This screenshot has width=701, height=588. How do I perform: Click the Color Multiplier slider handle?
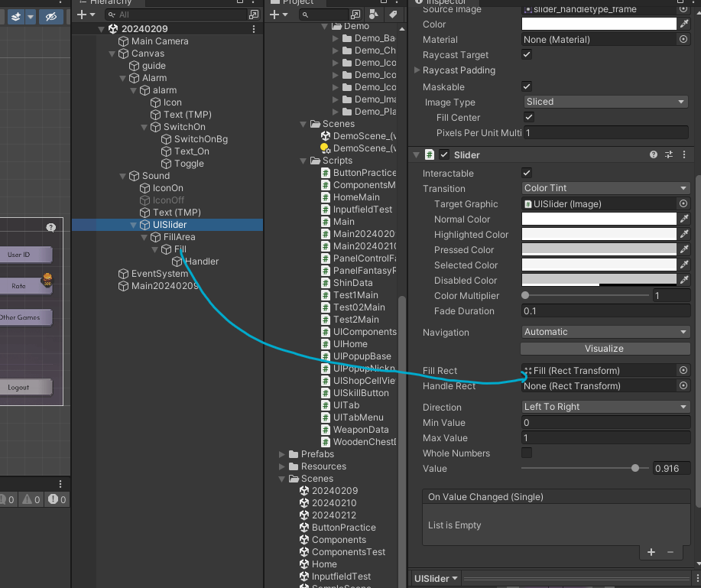(x=525, y=295)
